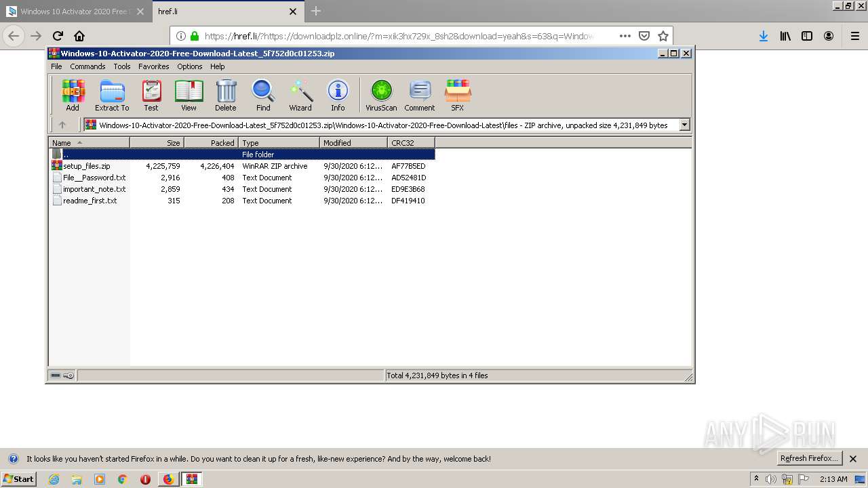This screenshot has height=488, width=868.
Task: Click the Firefox URL address field
Action: [400, 36]
